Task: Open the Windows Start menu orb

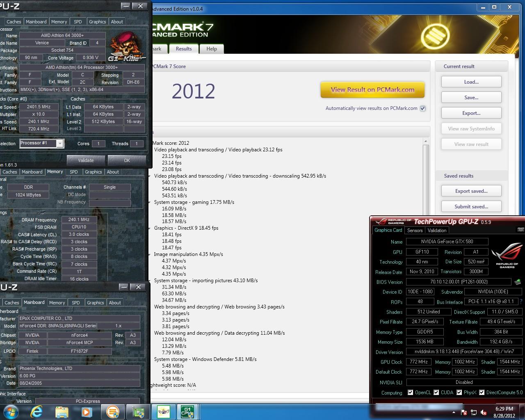Action: pos(11,412)
